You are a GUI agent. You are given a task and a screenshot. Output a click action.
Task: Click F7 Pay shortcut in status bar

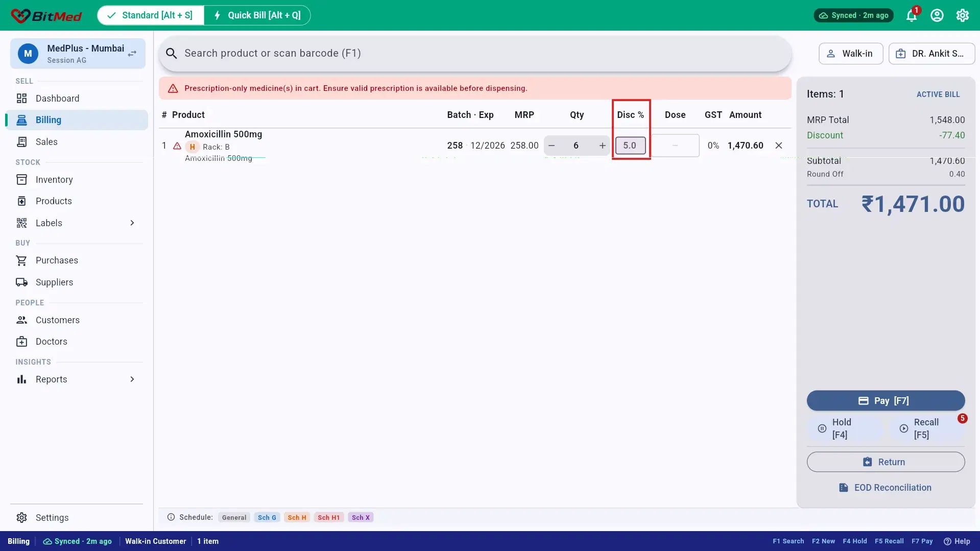tap(922, 541)
